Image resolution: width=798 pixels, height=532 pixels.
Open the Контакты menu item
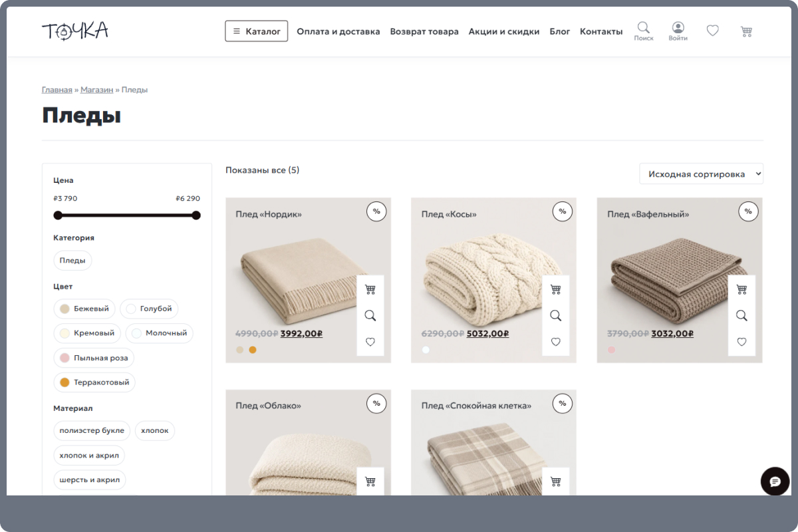[x=601, y=31]
